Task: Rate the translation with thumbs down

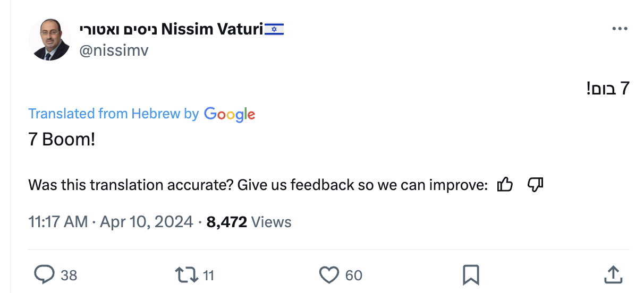Action: pos(535,185)
